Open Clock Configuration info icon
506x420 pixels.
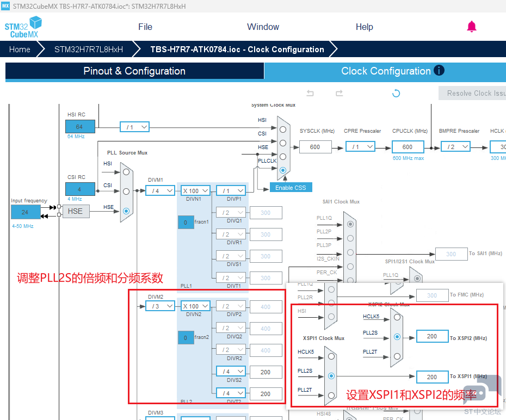click(x=439, y=70)
